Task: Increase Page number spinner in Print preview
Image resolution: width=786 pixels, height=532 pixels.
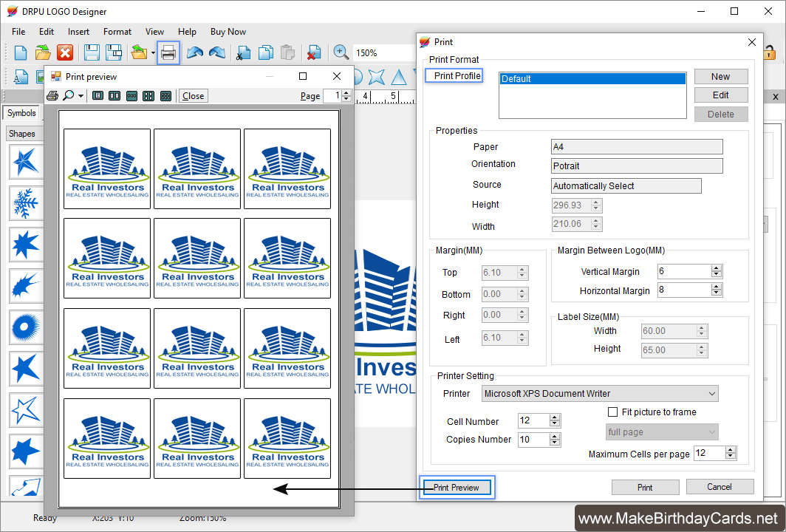Action: tap(346, 93)
